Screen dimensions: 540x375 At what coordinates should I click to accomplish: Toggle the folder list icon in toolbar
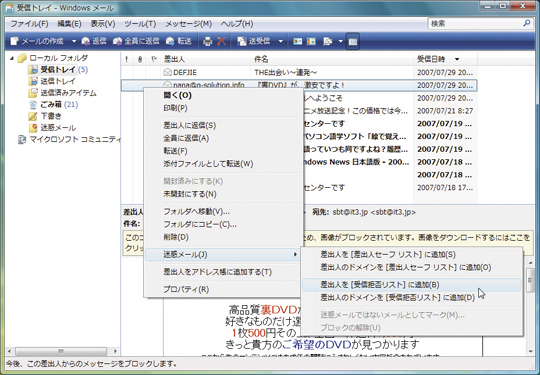(353, 41)
